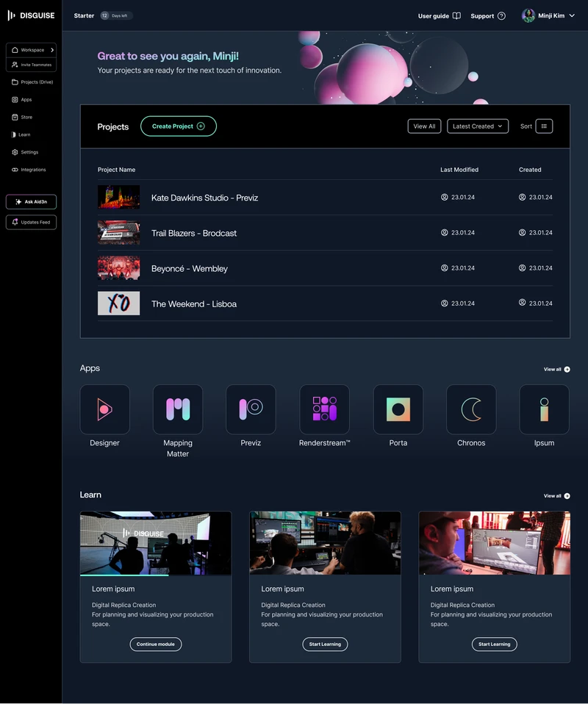Open the Previz app icon
This screenshot has width=588, height=704.
point(251,409)
